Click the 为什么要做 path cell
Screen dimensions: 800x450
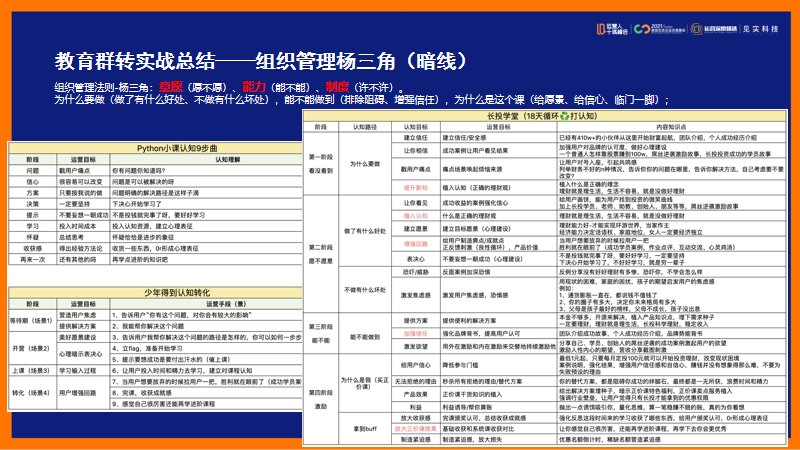pos(365,164)
